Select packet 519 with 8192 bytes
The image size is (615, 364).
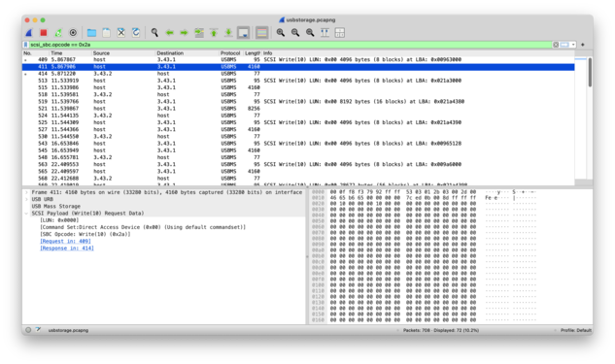point(298,102)
